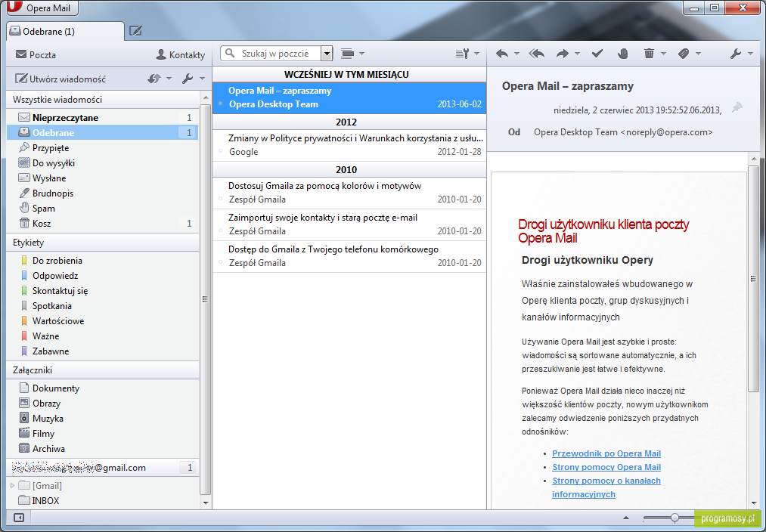Select the orange Wartościowe label
The height and width of the screenshot is (532, 766).
coord(103,321)
